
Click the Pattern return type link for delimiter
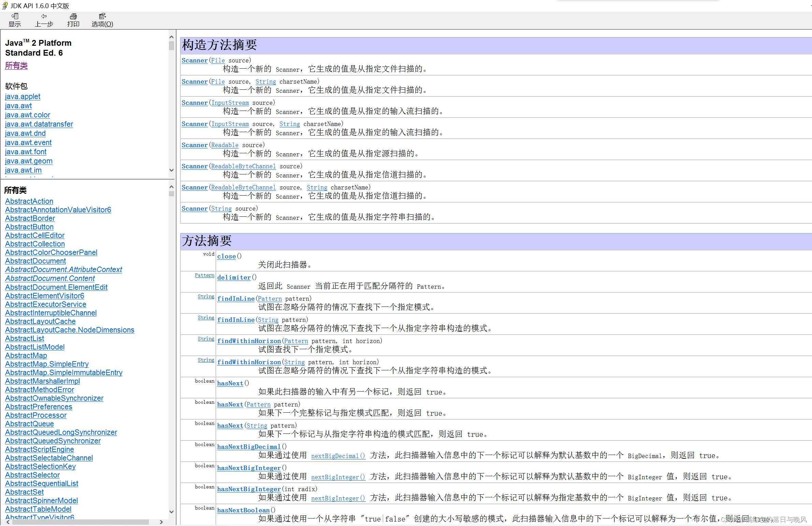click(x=204, y=275)
